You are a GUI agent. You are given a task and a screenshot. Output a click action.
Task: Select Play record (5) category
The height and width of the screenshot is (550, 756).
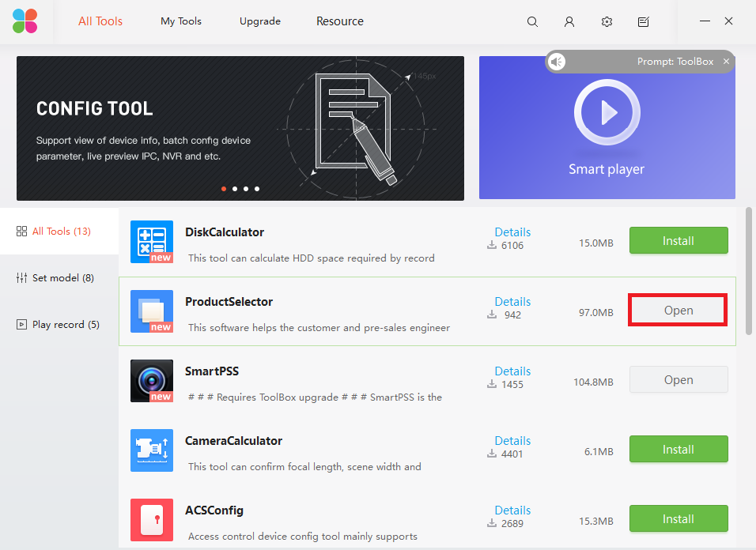click(x=59, y=325)
